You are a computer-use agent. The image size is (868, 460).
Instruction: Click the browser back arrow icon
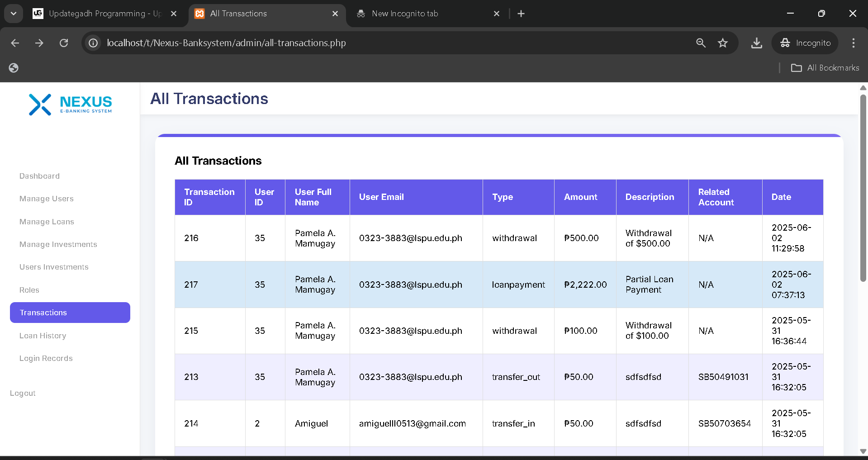(15, 43)
